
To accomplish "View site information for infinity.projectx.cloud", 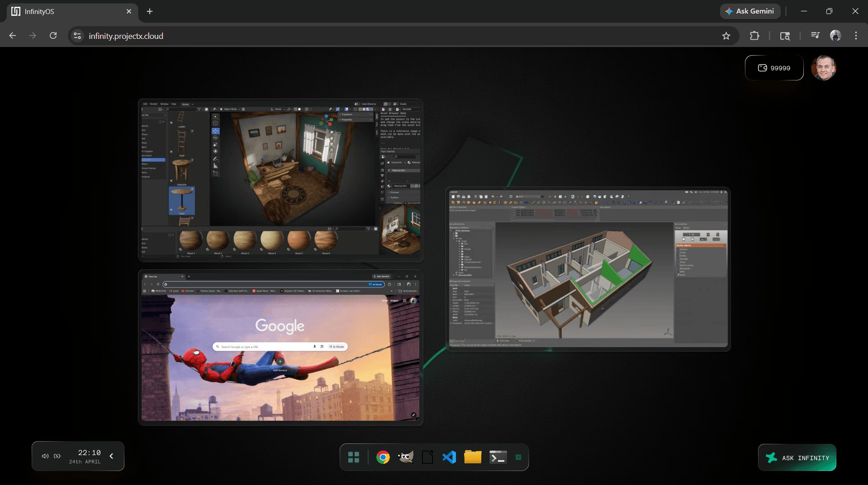I will click(77, 36).
